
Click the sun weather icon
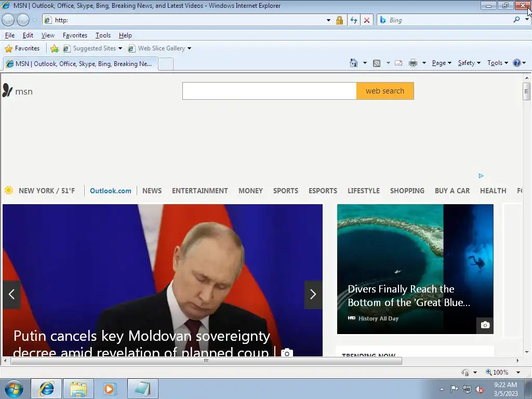(9, 190)
